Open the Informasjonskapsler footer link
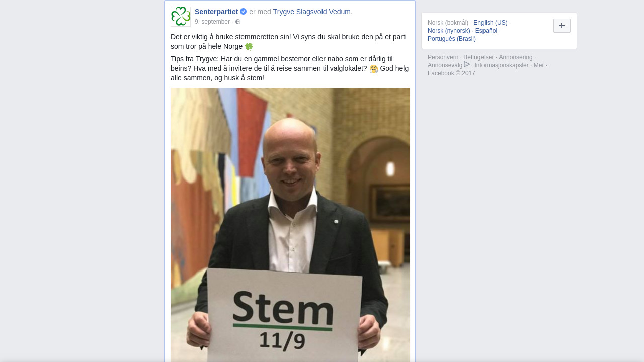Image resolution: width=644 pixels, height=362 pixels. (502, 65)
